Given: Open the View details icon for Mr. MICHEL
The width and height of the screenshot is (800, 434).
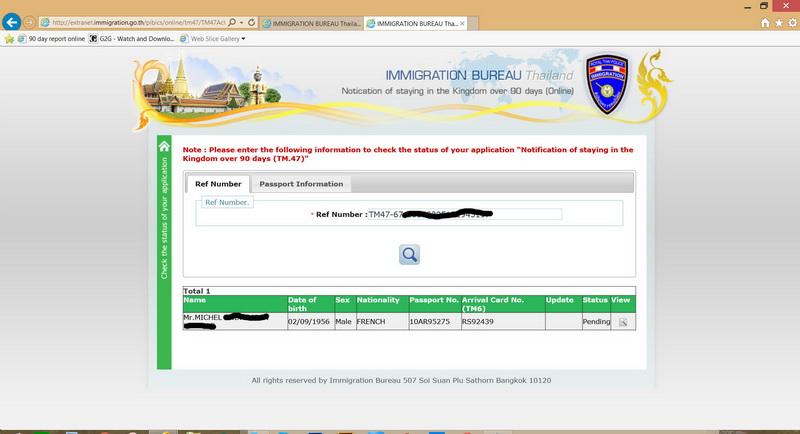Looking at the screenshot, I should 622,322.
